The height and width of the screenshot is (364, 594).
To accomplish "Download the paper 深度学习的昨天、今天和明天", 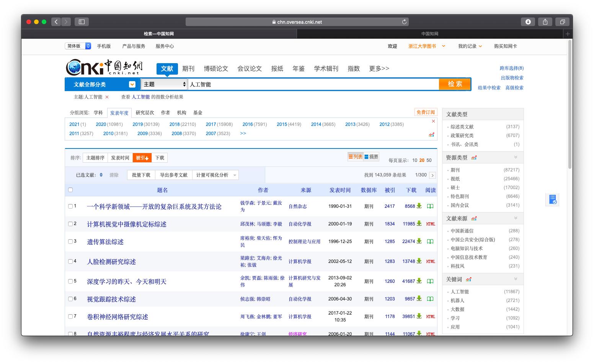I will 419,281.
